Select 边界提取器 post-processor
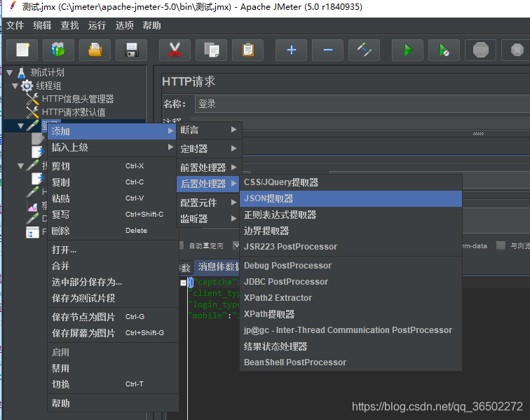Screen dimensions: 530x420 (x=351, y=231)
